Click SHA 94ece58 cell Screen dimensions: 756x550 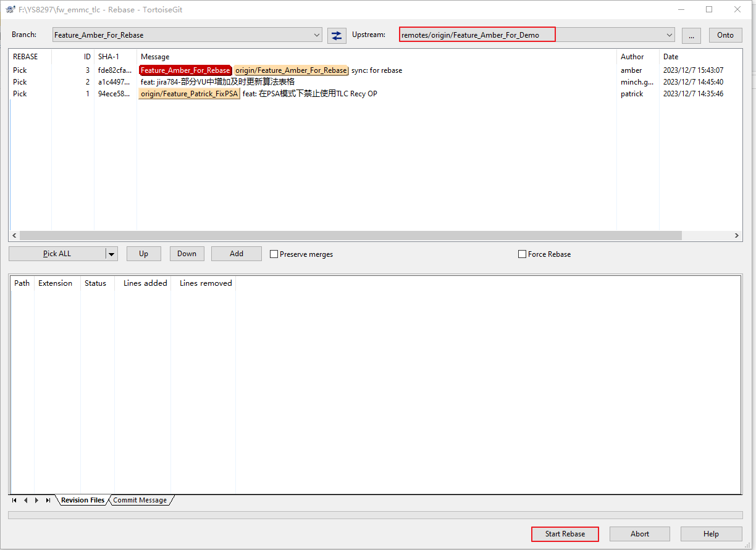pos(115,94)
